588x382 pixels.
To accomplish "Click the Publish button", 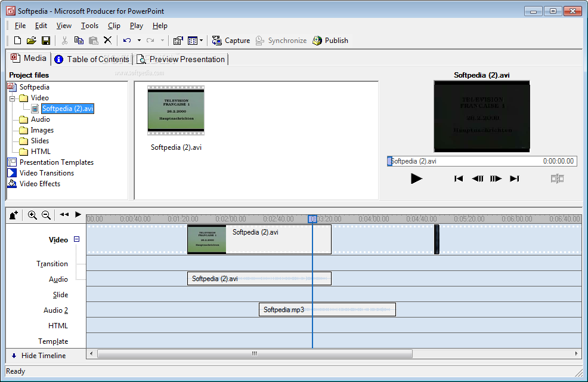I will pos(330,41).
